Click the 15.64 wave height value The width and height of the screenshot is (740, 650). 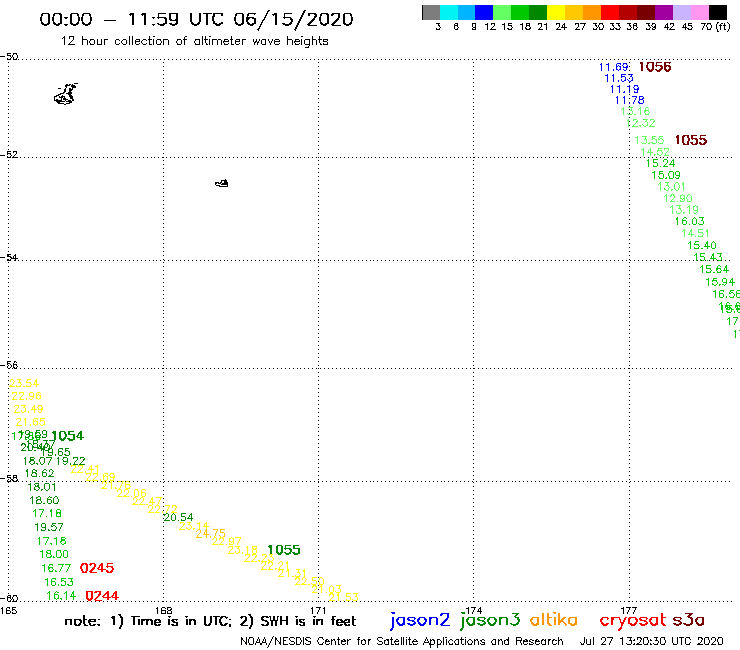(714, 270)
